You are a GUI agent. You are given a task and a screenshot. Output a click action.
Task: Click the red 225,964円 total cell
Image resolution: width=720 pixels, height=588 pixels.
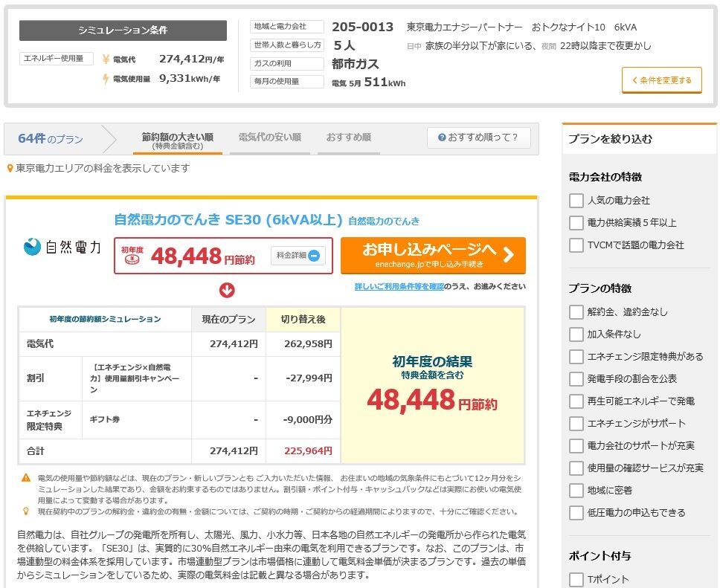tap(303, 451)
